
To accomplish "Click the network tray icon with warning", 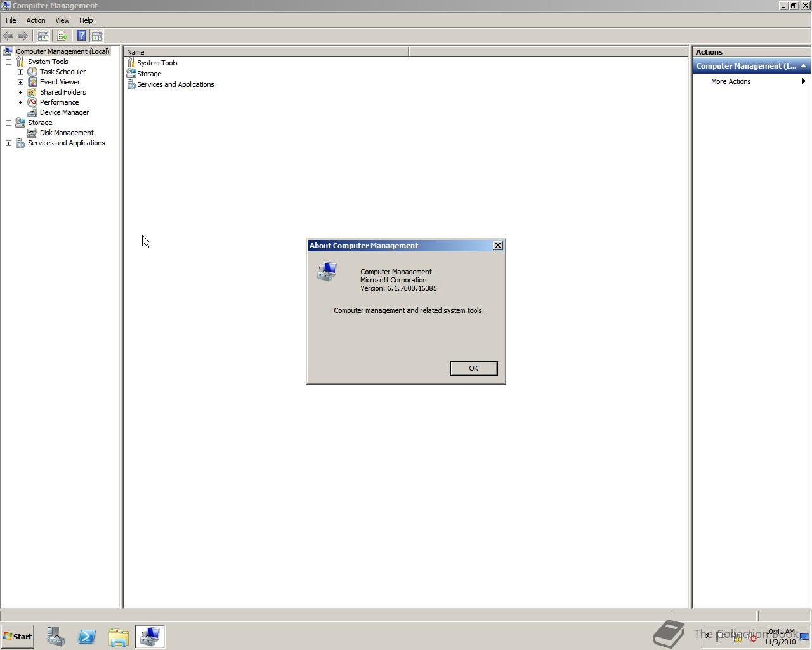I will point(737,637).
